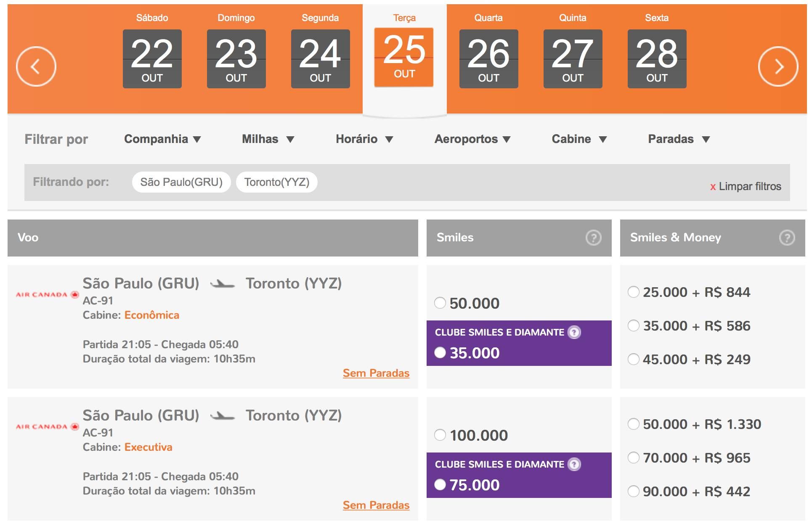The height and width of the screenshot is (524, 812).
Task: Go to previous week with left arrow
Action: [x=36, y=66]
